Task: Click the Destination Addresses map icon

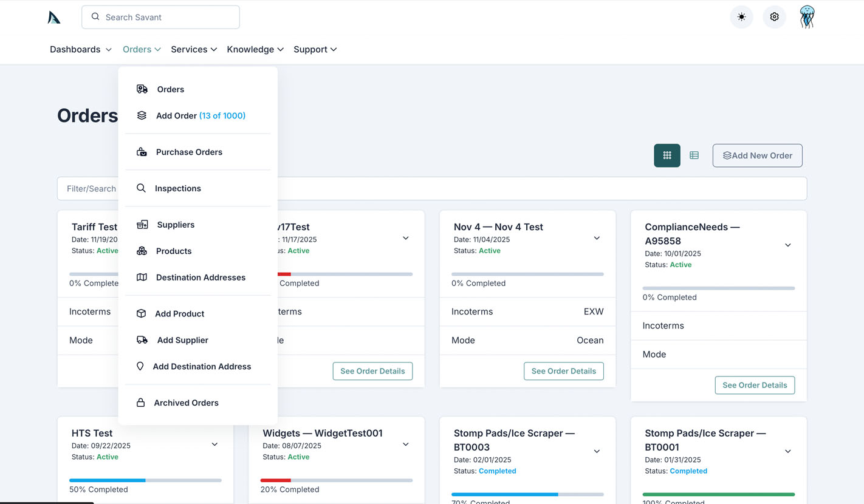Action: 142,278
